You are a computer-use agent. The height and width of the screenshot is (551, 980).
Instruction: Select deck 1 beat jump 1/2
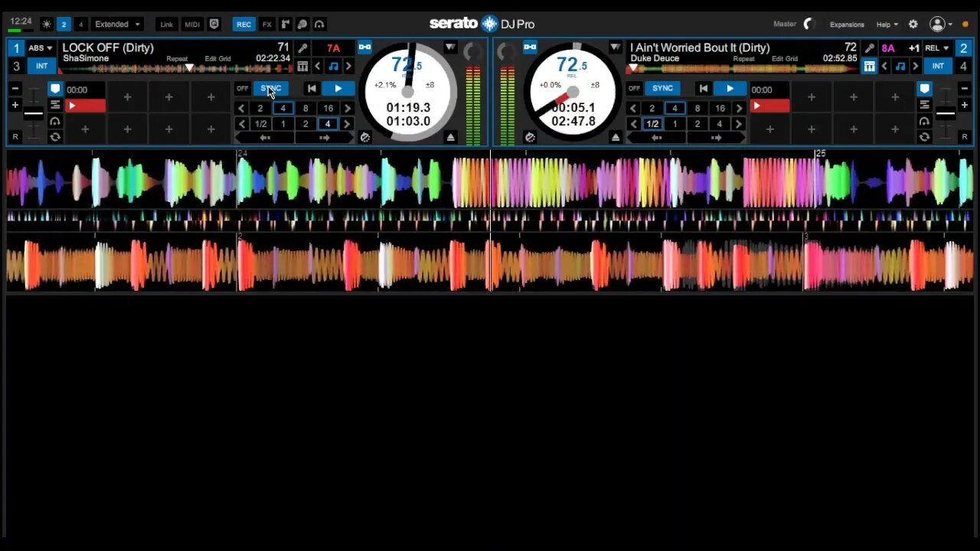click(261, 124)
